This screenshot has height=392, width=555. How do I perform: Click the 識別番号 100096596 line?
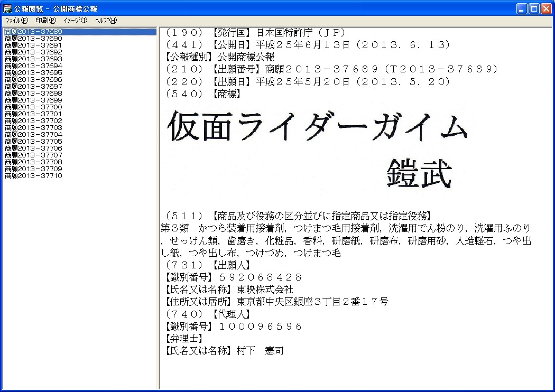click(234, 326)
